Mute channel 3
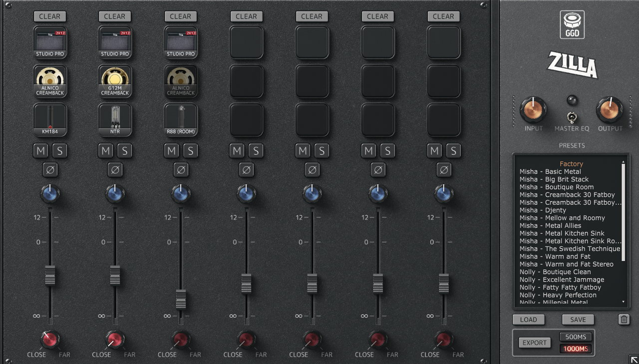The height and width of the screenshot is (364, 639). pyautogui.click(x=172, y=151)
